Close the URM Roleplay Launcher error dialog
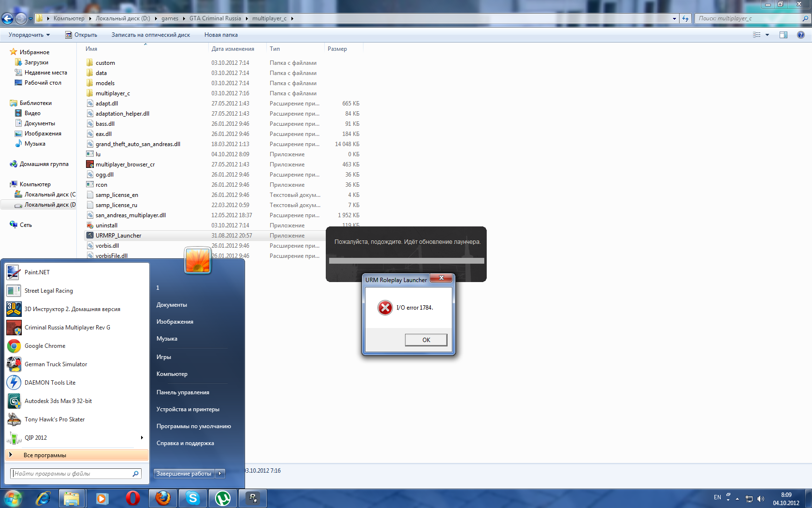 click(441, 278)
